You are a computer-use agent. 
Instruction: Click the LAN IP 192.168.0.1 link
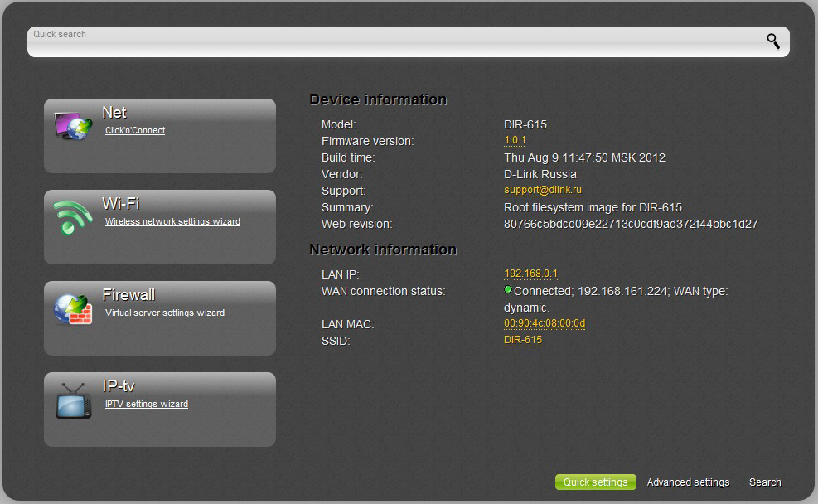[530, 274]
